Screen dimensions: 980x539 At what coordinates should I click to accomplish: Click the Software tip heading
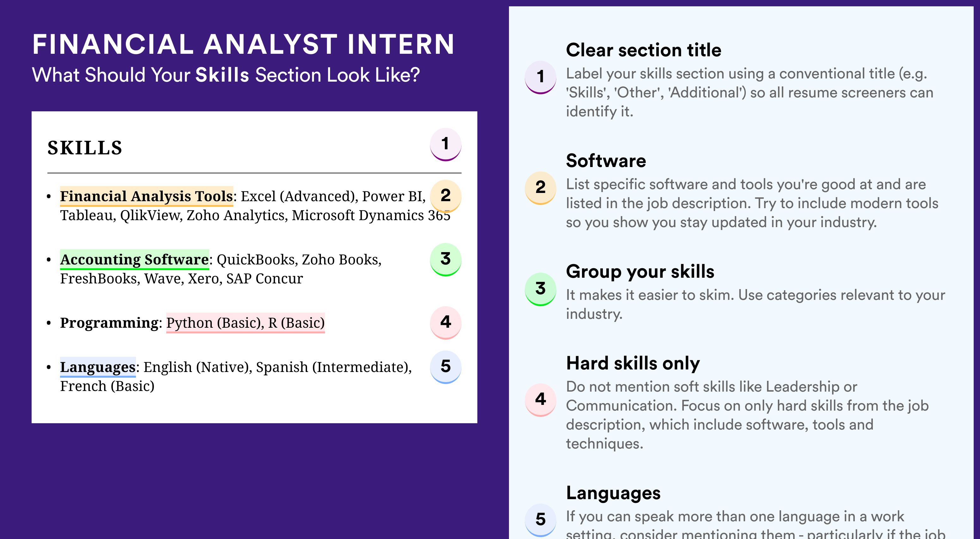coord(606,161)
